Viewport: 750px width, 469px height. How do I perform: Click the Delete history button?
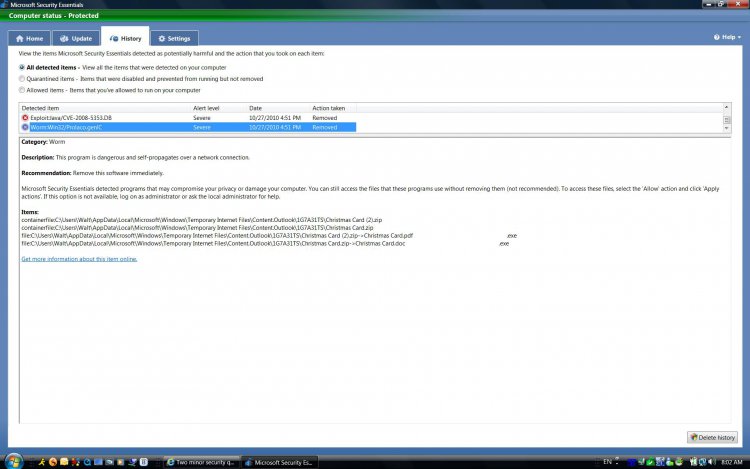point(712,437)
